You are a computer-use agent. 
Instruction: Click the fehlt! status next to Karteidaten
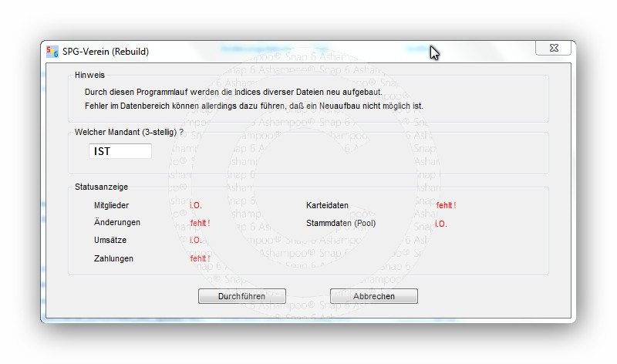click(x=446, y=205)
